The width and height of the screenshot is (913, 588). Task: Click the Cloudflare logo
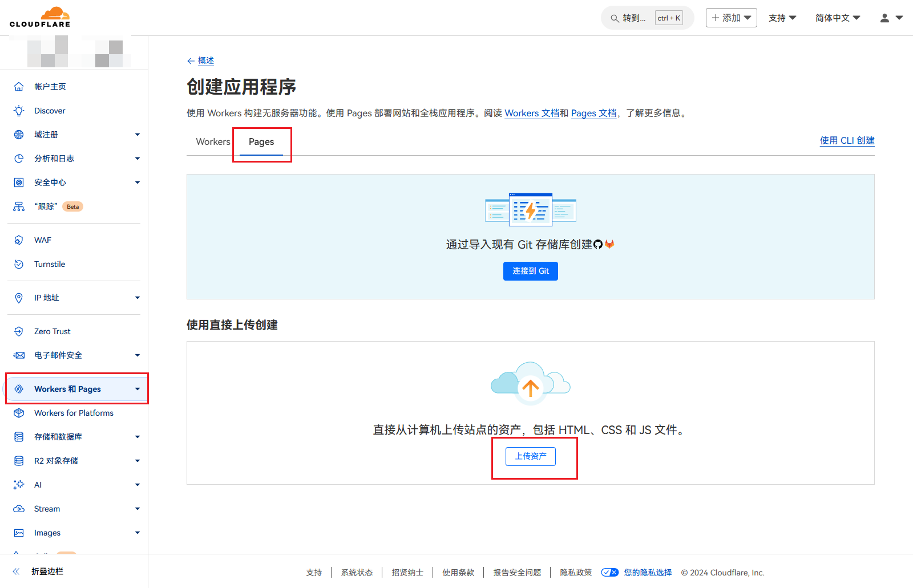click(40, 17)
